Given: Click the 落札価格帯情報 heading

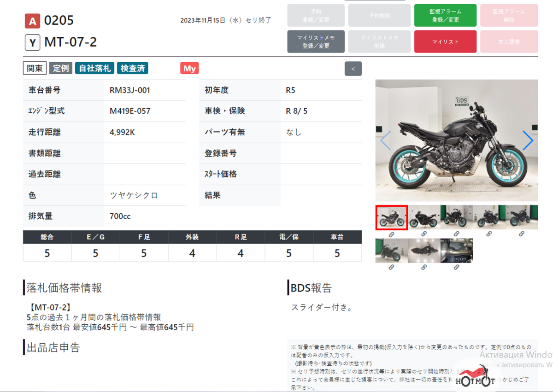Looking at the screenshot, I should (65, 288).
